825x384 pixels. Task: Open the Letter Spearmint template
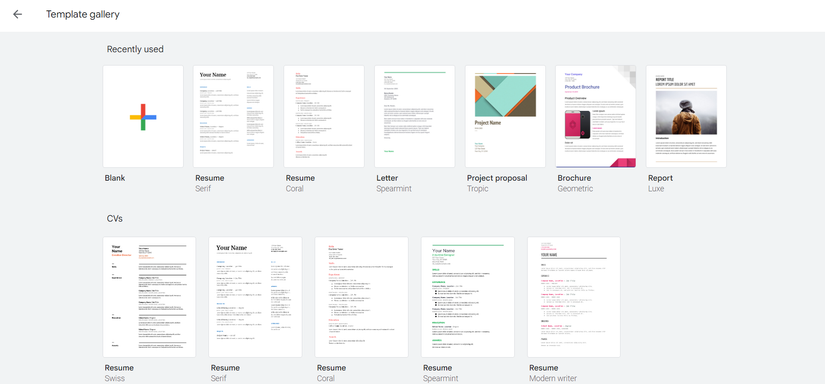pyautogui.click(x=415, y=116)
